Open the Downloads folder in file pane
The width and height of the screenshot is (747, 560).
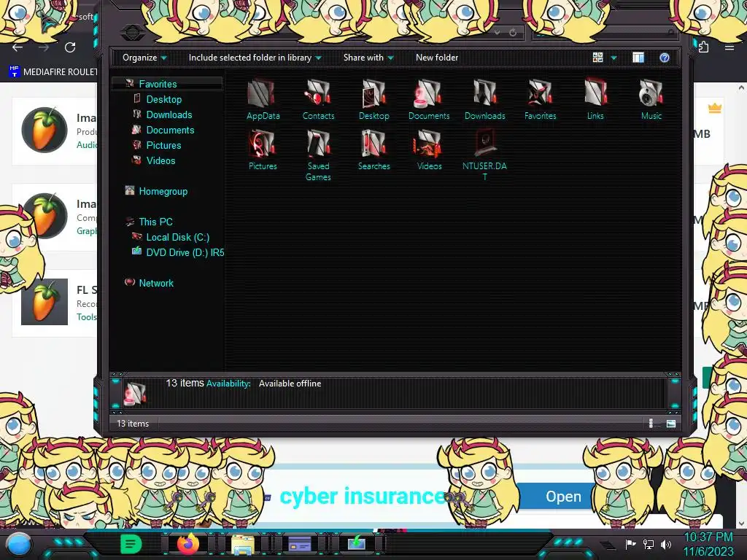pos(485,98)
